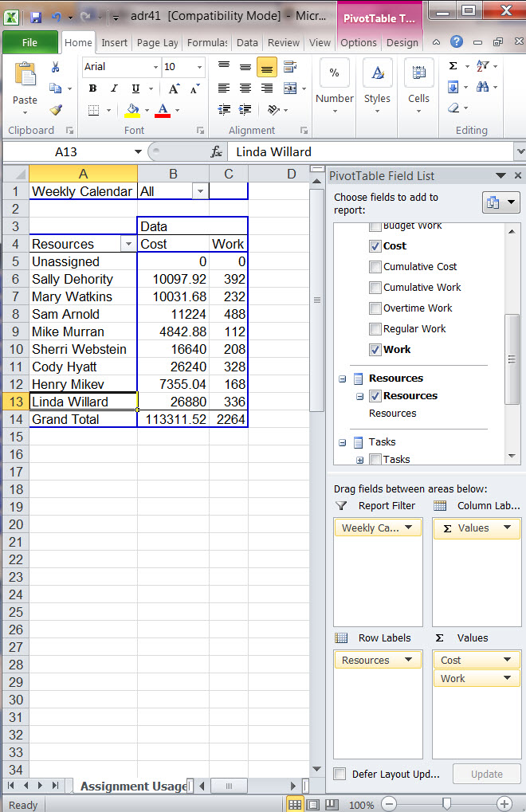The image size is (526, 812).
Task: Check the Cumulative Cost field checkbox
Action: (x=375, y=267)
